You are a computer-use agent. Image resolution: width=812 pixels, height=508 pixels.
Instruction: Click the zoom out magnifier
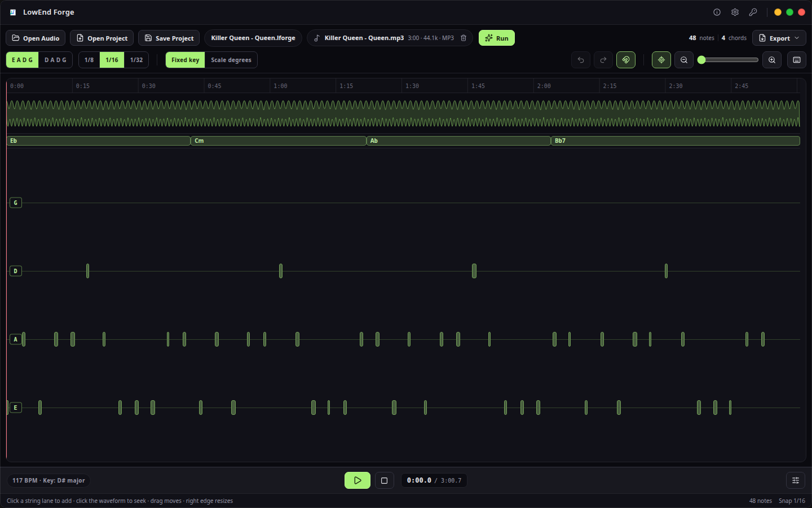(684, 60)
